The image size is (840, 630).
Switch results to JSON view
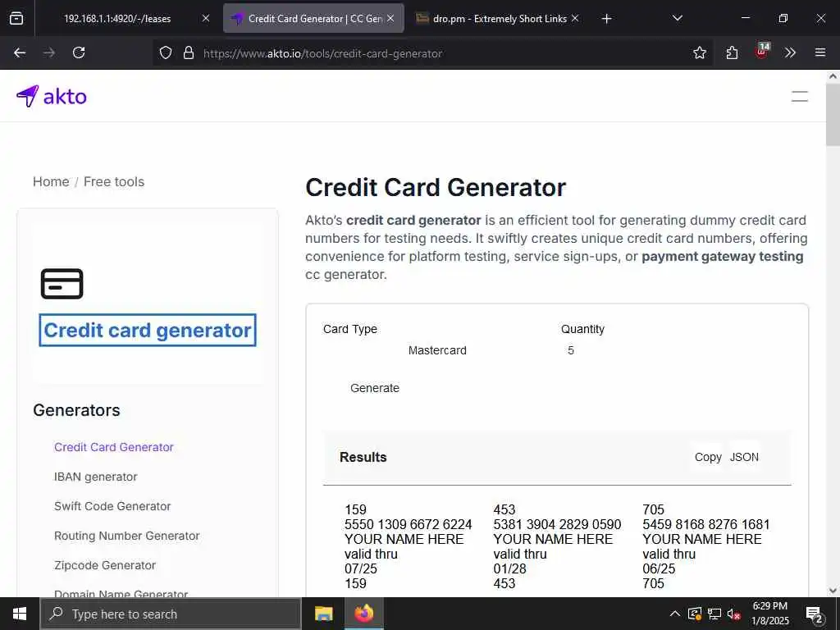coord(744,457)
